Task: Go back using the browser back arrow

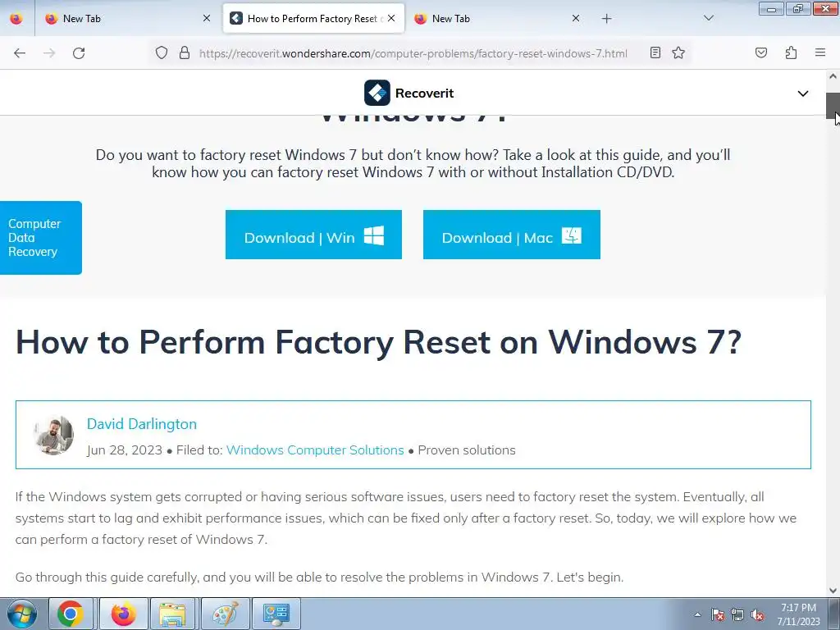Action: 20,53
